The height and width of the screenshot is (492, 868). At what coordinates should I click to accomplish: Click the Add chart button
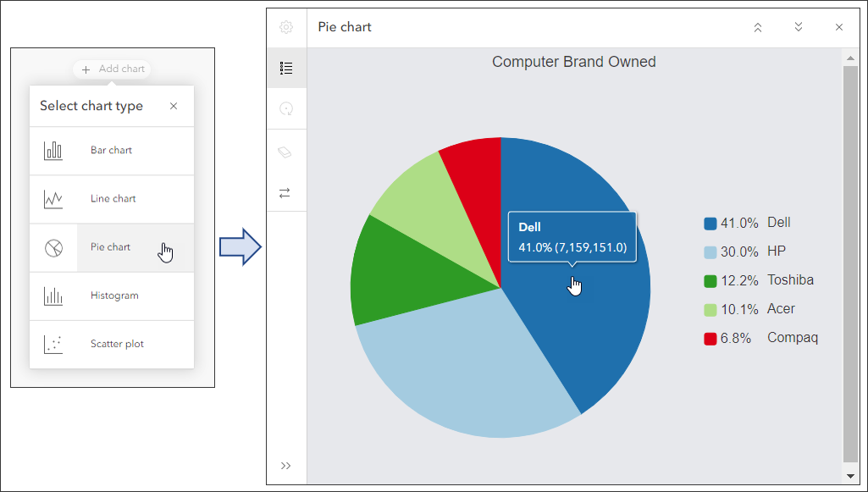[x=113, y=69]
